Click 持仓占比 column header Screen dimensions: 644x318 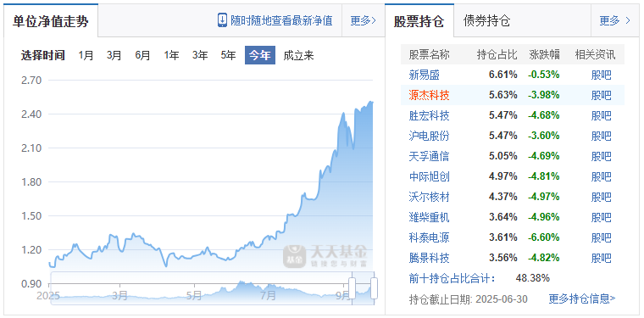click(497, 54)
